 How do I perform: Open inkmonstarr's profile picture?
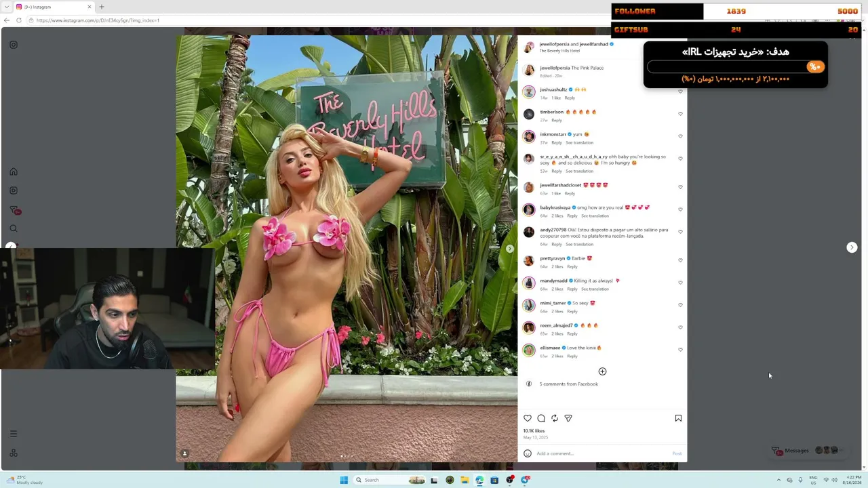coord(529,137)
